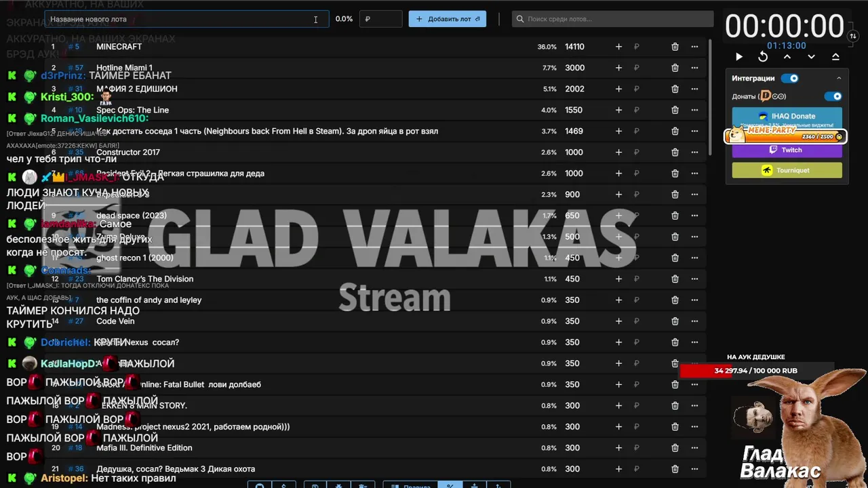Select the Spec Ops: The Line name
868x488 pixels.
point(133,110)
